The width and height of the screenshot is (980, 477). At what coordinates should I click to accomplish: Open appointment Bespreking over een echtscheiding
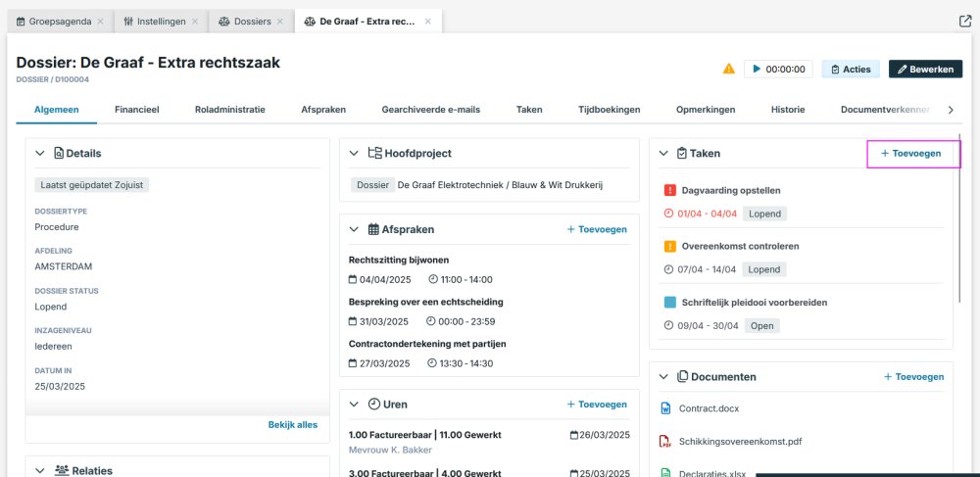click(425, 302)
